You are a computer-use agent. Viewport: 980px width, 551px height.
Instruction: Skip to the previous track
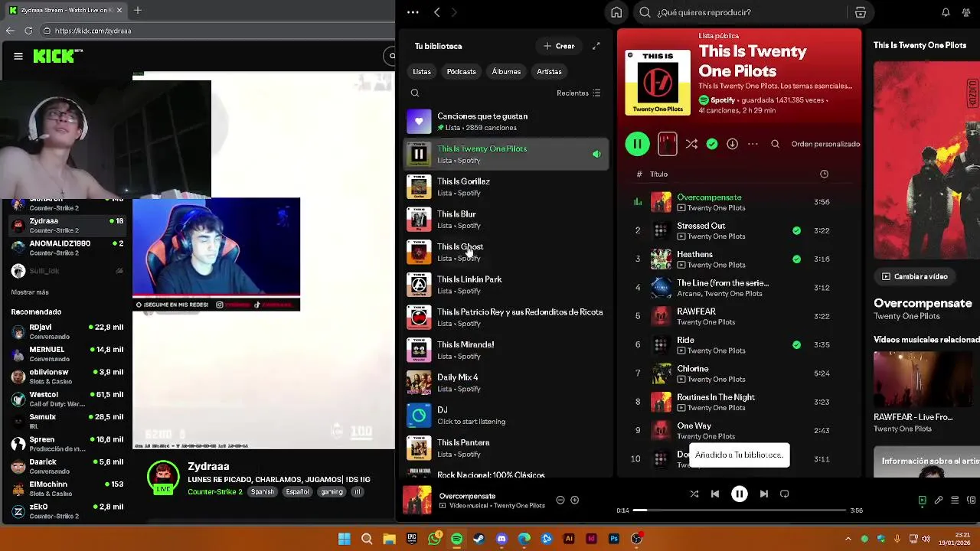pyautogui.click(x=714, y=494)
